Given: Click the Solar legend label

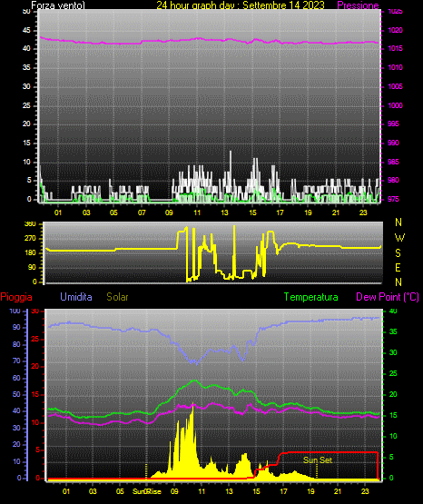Looking at the screenshot, I should (x=118, y=297).
